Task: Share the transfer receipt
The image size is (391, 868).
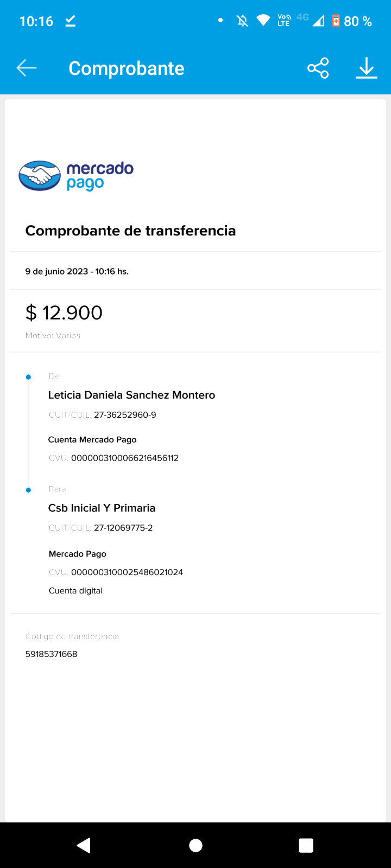Action: (x=318, y=68)
